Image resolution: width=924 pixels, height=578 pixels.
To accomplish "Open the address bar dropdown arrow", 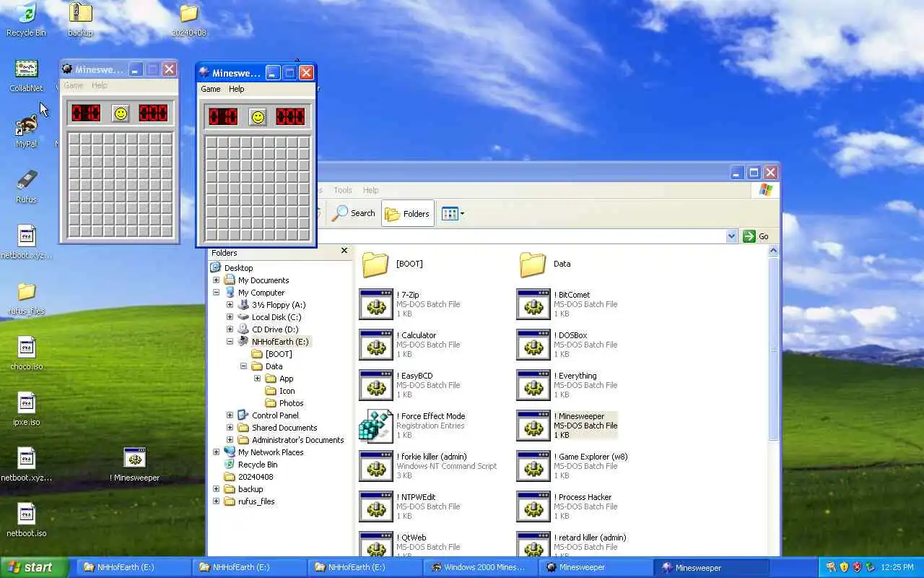I will point(731,236).
